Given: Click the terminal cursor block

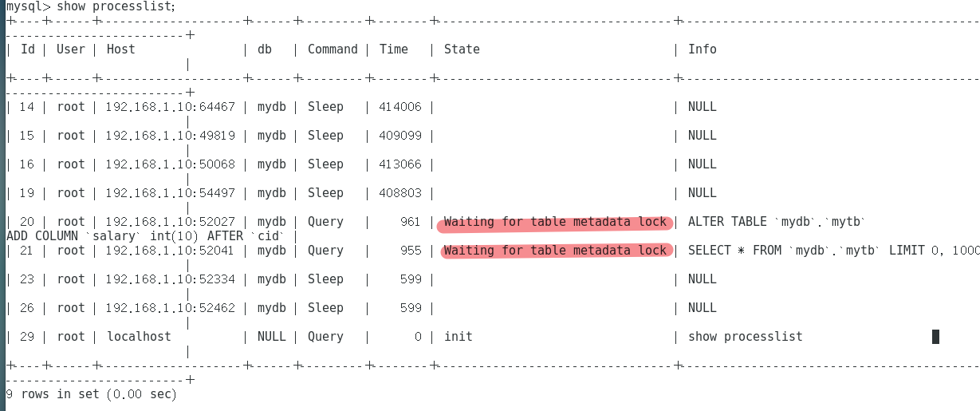Looking at the screenshot, I should pyautogui.click(x=935, y=337).
